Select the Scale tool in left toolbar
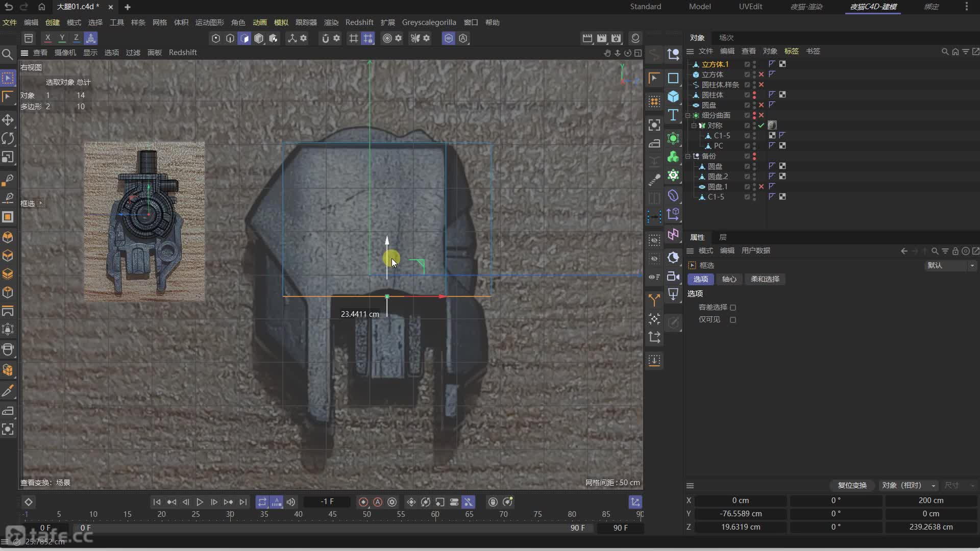Viewport: 980px width, 551px height. [x=8, y=157]
